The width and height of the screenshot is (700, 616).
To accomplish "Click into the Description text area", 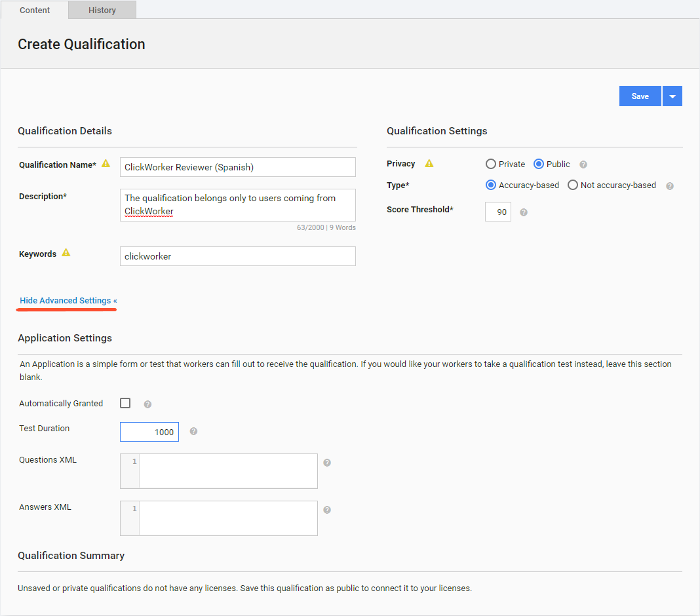I will tap(238, 205).
